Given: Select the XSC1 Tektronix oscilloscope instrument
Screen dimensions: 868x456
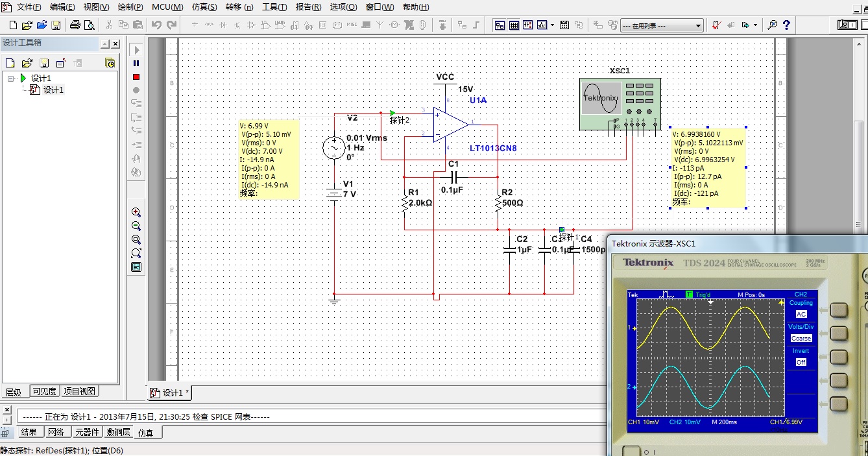Looking at the screenshot, I should tap(620, 104).
